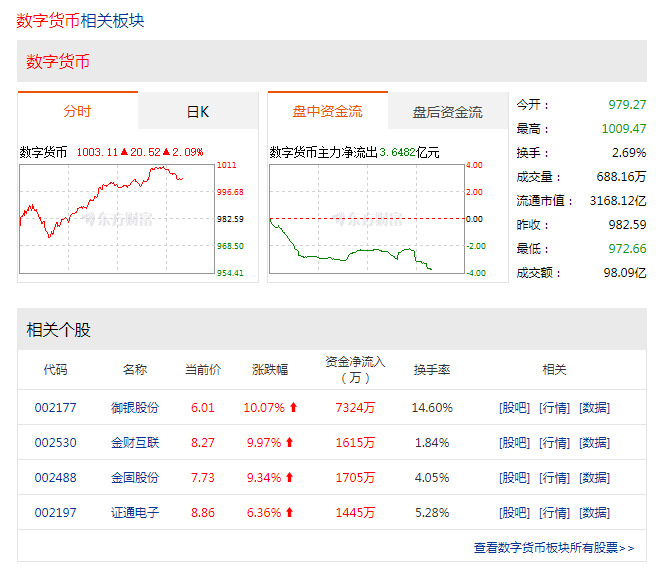The height and width of the screenshot is (572, 662).
Task: Click the red up arrow beside 9.34%
Action: click(x=289, y=477)
